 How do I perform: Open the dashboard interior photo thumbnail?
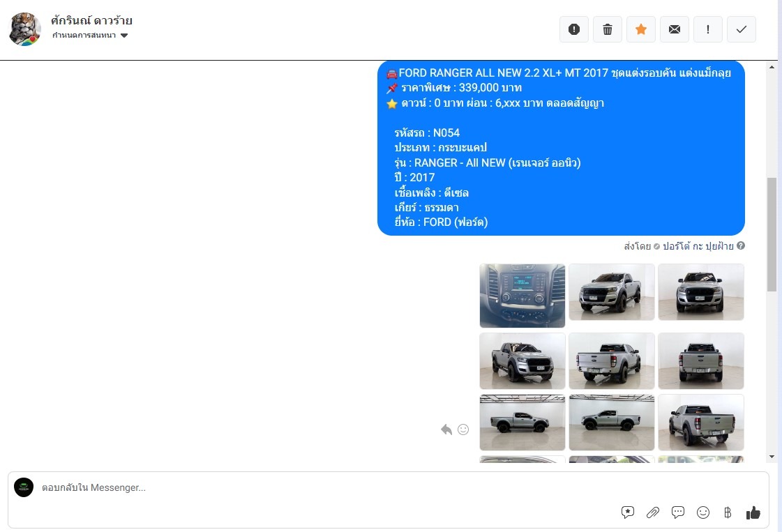click(x=522, y=296)
